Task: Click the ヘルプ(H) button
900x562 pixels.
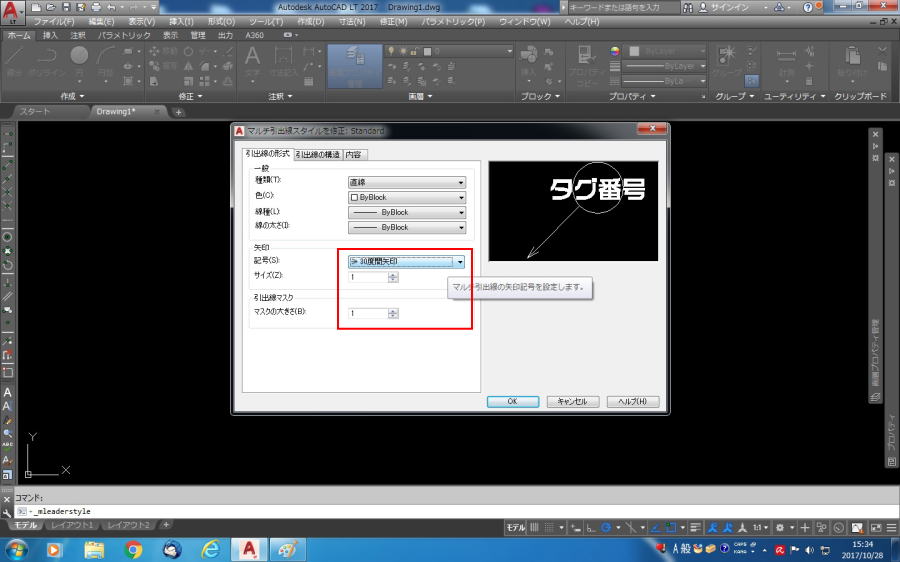Action: (633, 402)
